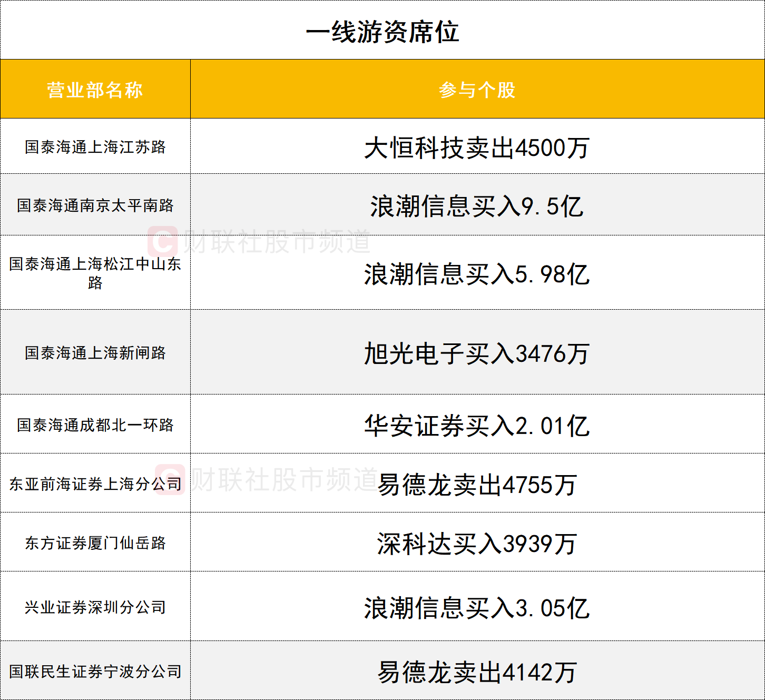
Task: Select the cell 国泰海通成都北一环路
Action: 95,425
